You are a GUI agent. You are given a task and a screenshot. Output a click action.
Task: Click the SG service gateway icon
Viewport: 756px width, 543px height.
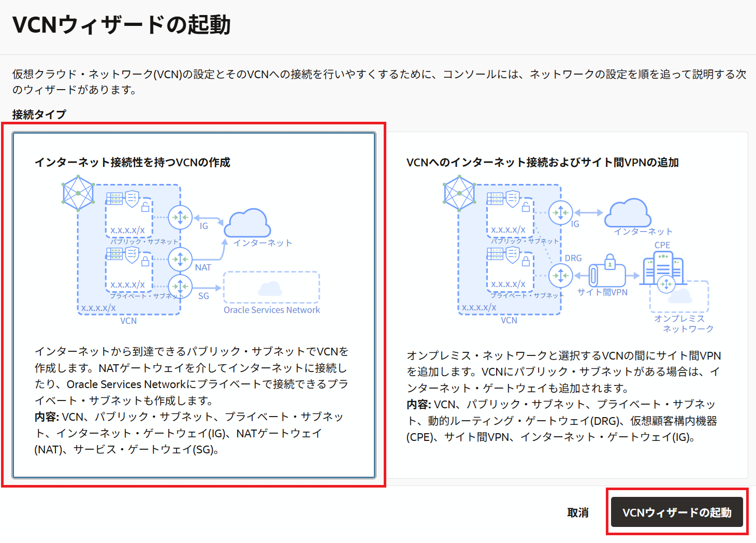pyautogui.click(x=180, y=287)
